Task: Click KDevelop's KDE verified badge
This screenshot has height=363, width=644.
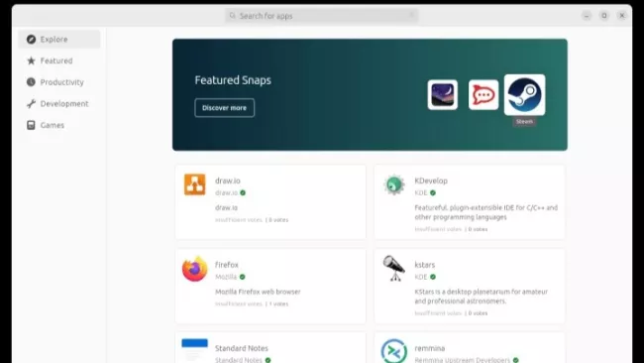Action: click(433, 192)
